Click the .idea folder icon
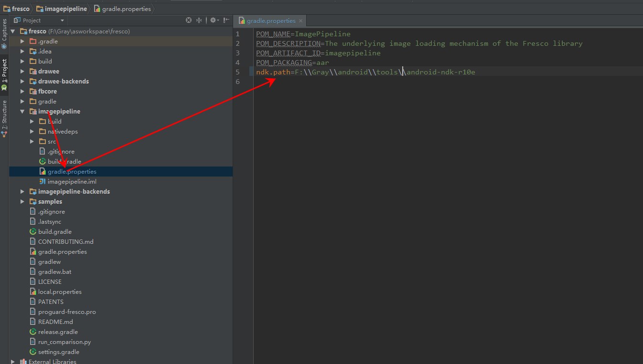Image resolution: width=643 pixels, height=364 pixels. [x=33, y=52]
